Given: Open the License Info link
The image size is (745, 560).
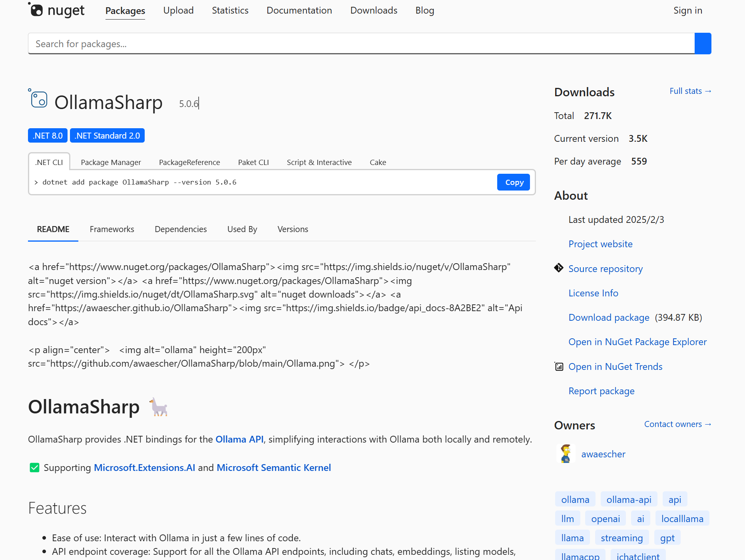Looking at the screenshot, I should (593, 293).
